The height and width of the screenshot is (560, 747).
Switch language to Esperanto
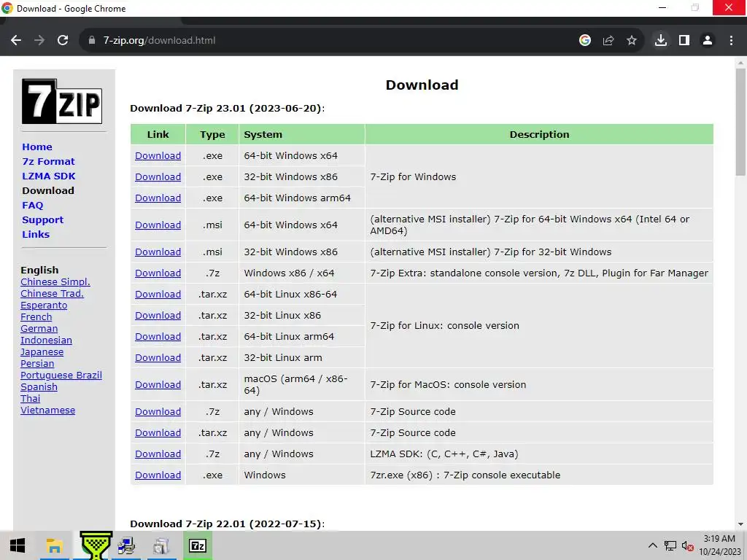pos(44,306)
